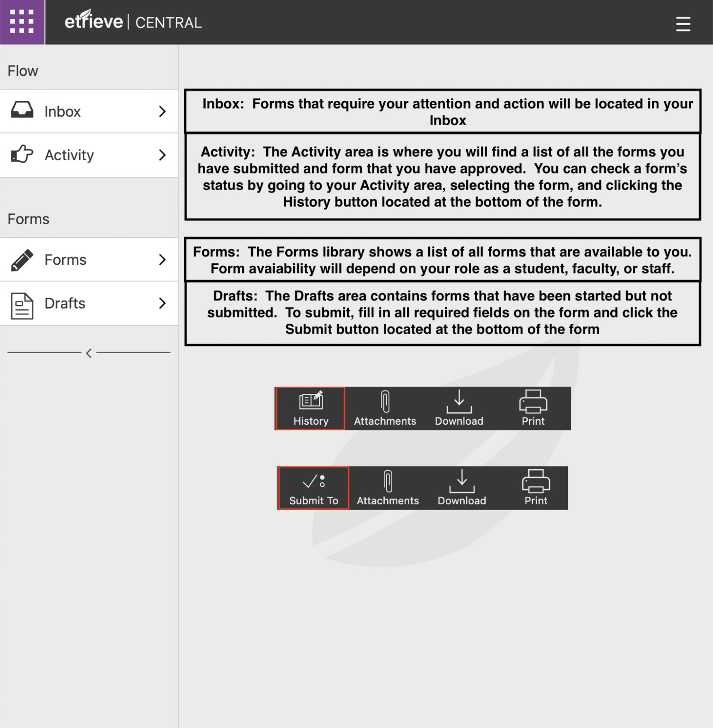
Task: Open the hamburger menu in header
Action: 683,24
